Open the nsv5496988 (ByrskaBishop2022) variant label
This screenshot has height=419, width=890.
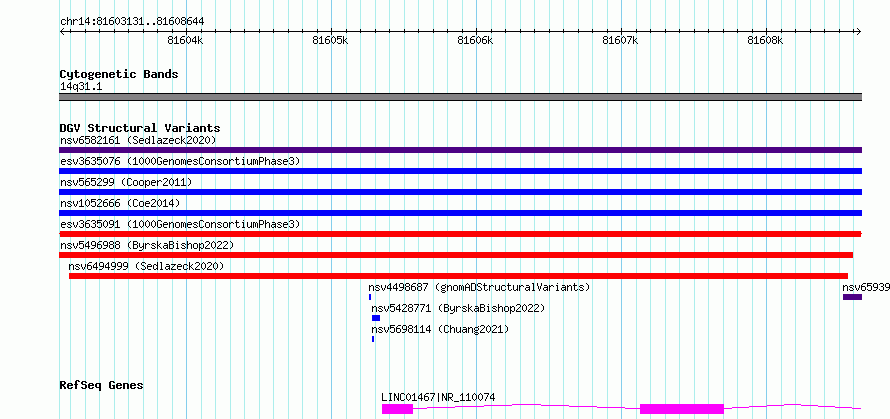(147, 245)
